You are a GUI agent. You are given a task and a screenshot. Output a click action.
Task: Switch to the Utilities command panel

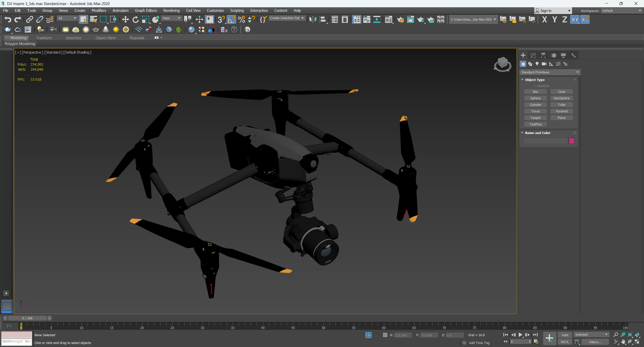pos(573,55)
